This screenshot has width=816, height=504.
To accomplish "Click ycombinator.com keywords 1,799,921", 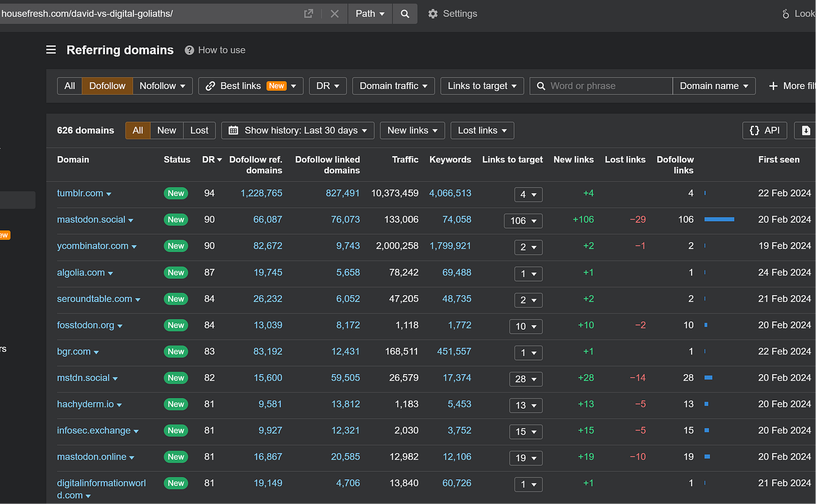I will (450, 246).
